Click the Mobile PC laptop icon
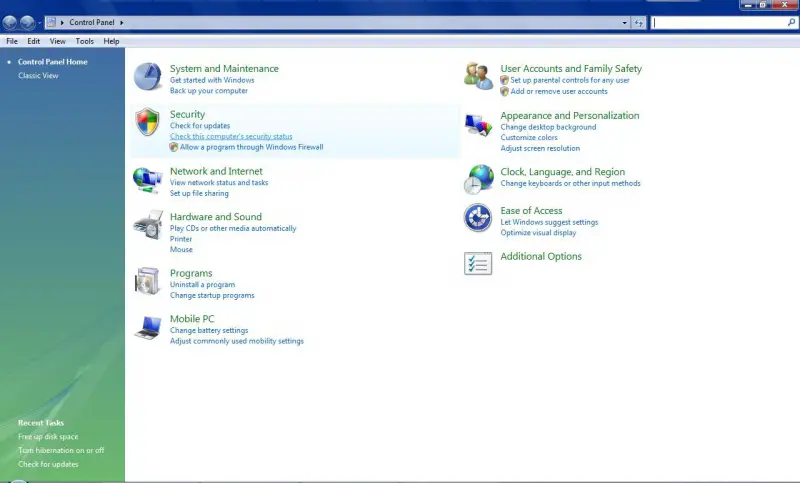 [148, 327]
